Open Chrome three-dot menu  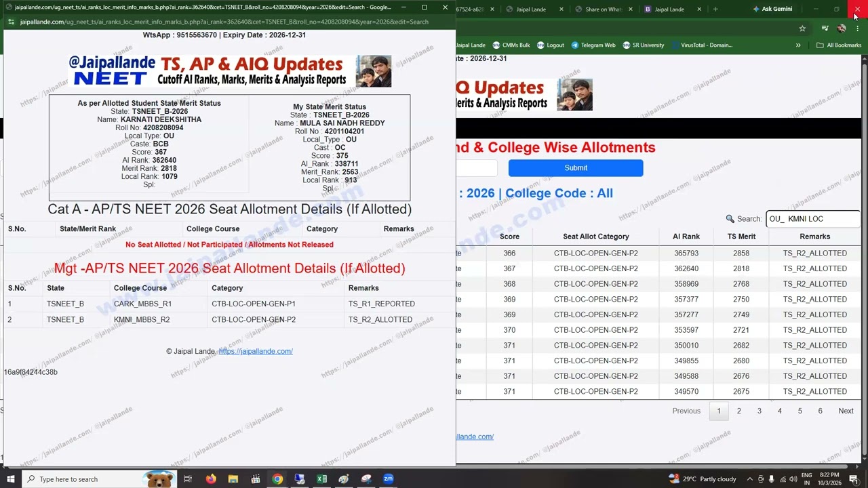[x=858, y=28]
